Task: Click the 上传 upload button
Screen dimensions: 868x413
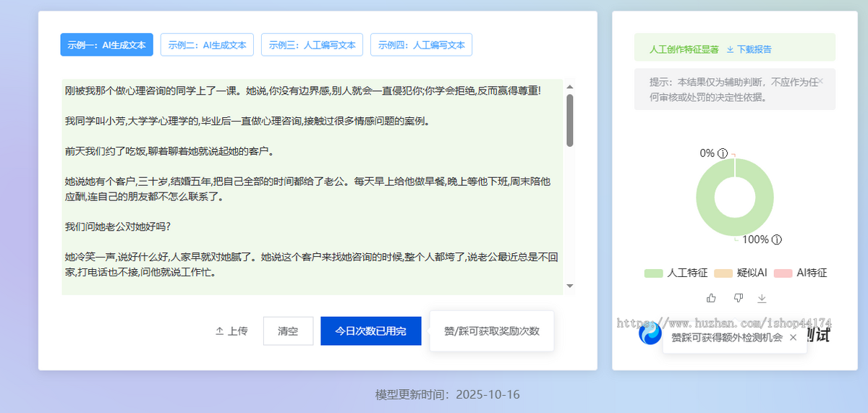Action: (231, 331)
